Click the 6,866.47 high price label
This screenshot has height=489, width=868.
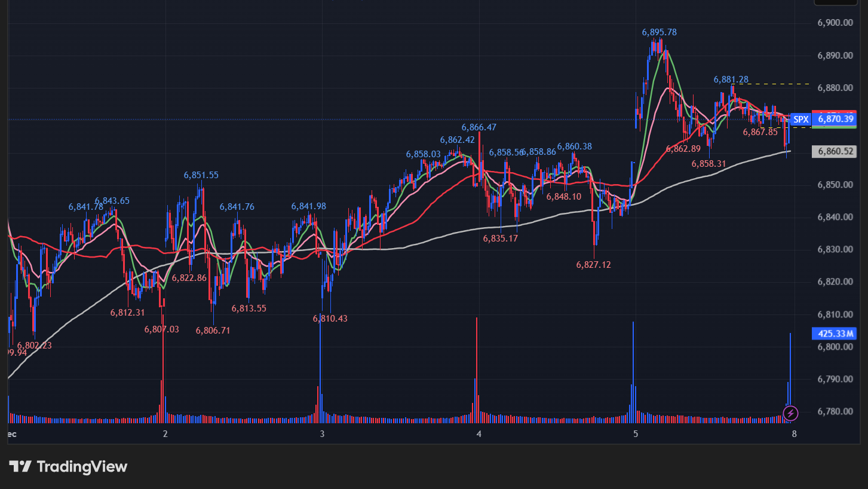click(479, 127)
